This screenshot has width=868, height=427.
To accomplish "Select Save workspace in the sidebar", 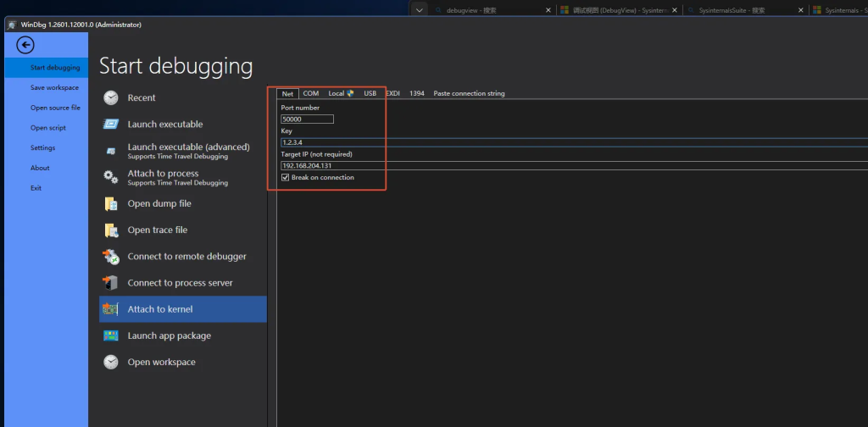I will point(54,88).
